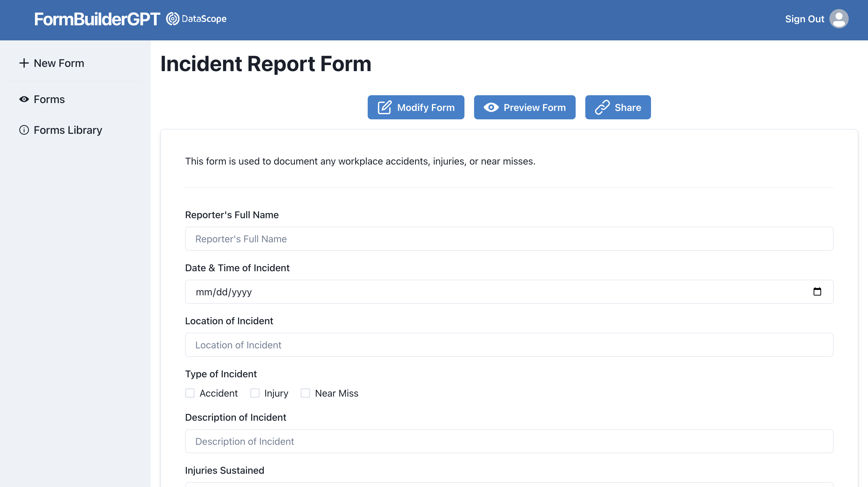
Task: Click the plus icon beside New Form
Action: coord(24,63)
